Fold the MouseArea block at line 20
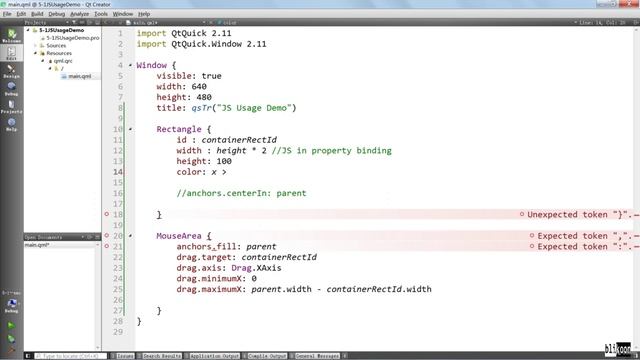 pyautogui.click(x=130, y=236)
